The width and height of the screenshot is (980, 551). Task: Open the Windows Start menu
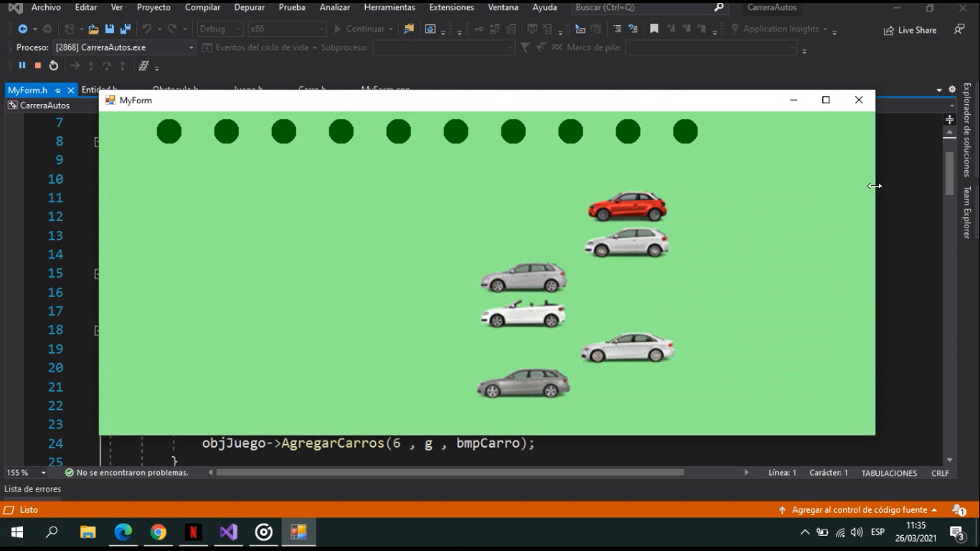coord(17,532)
